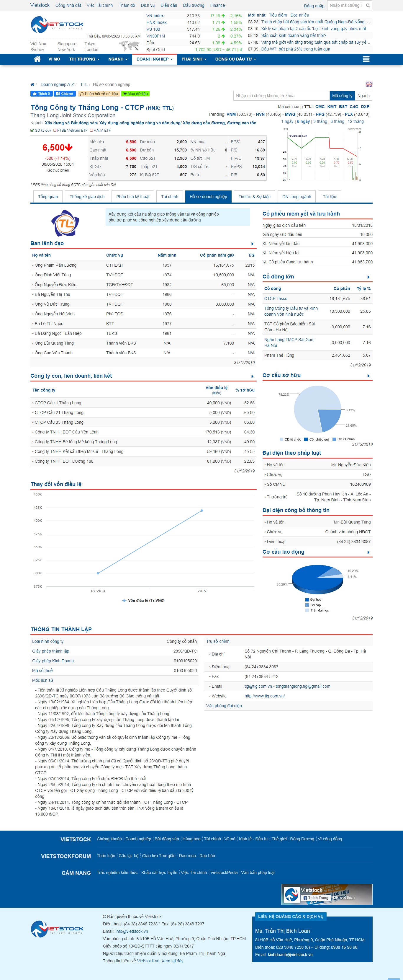Open Tin tức & Sự kiện tab

coord(254,197)
